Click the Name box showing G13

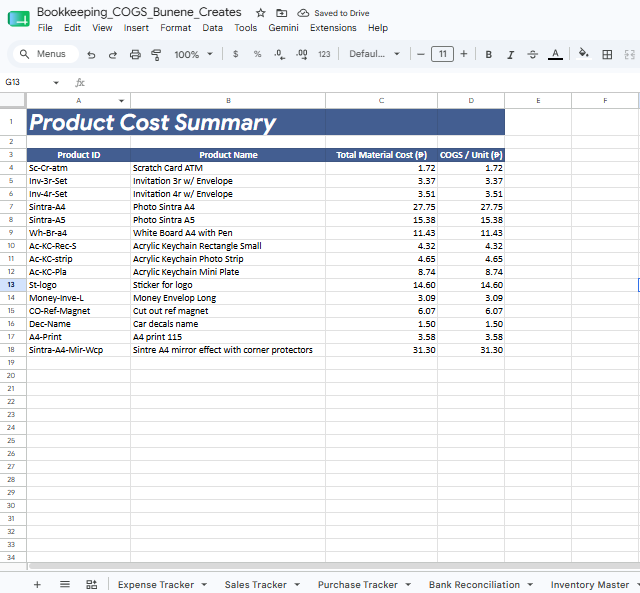coord(24,82)
